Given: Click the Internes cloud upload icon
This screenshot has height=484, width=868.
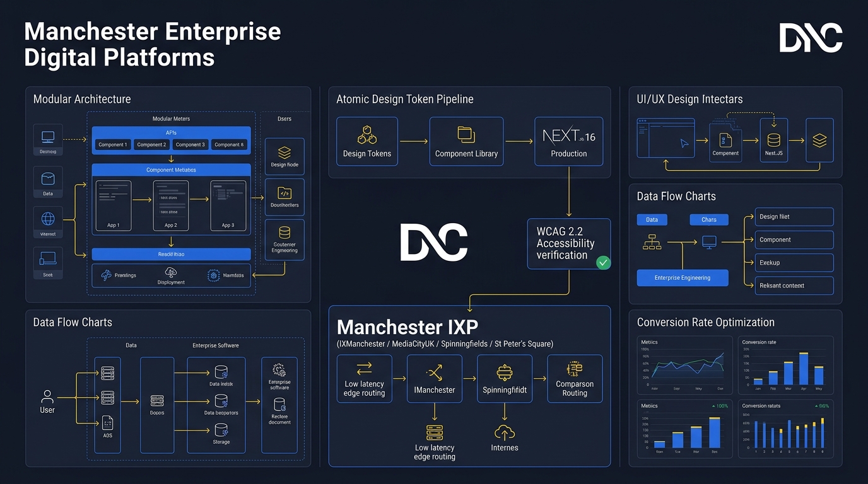Looking at the screenshot, I should 504,432.
